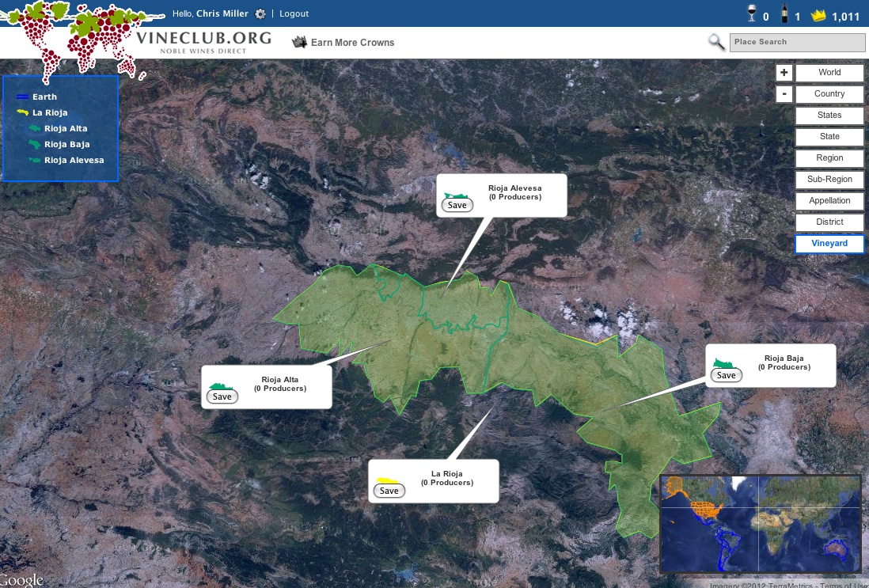Click the world overview minimap
The height and width of the screenshot is (588, 869).
click(760, 523)
